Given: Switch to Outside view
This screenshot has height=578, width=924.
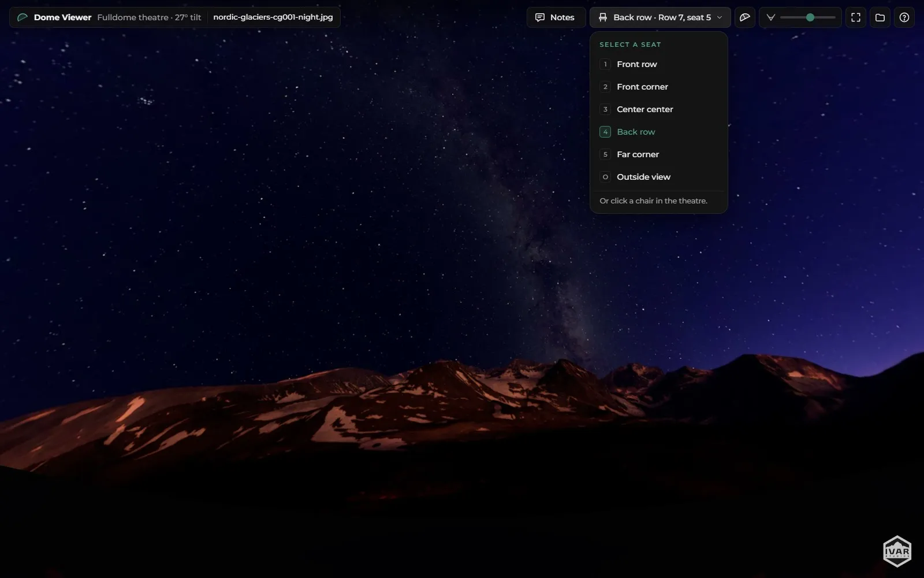Looking at the screenshot, I should (658, 177).
